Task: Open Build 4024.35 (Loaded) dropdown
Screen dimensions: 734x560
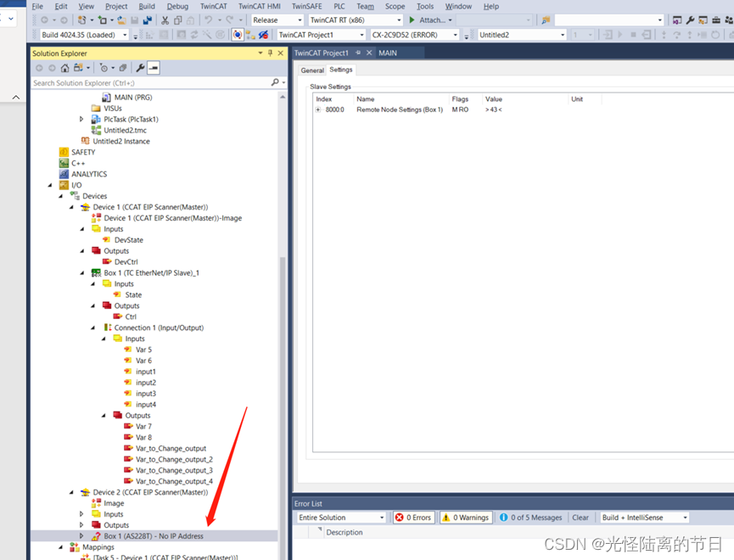Action: [x=125, y=35]
